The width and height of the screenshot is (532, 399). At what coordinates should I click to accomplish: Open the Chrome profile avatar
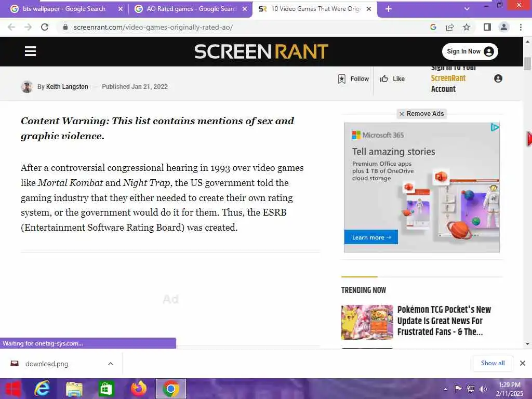pyautogui.click(x=504, y=27)
